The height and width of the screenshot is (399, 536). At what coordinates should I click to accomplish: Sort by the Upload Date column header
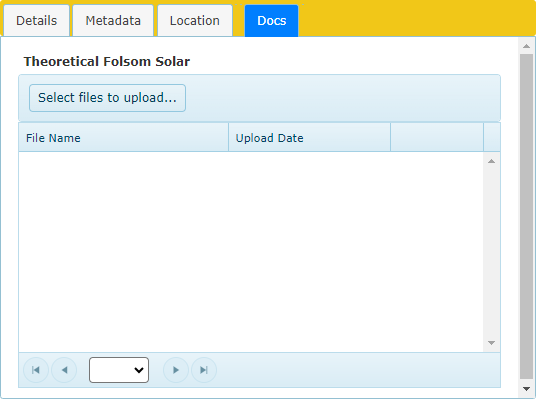tap(309, 138)
